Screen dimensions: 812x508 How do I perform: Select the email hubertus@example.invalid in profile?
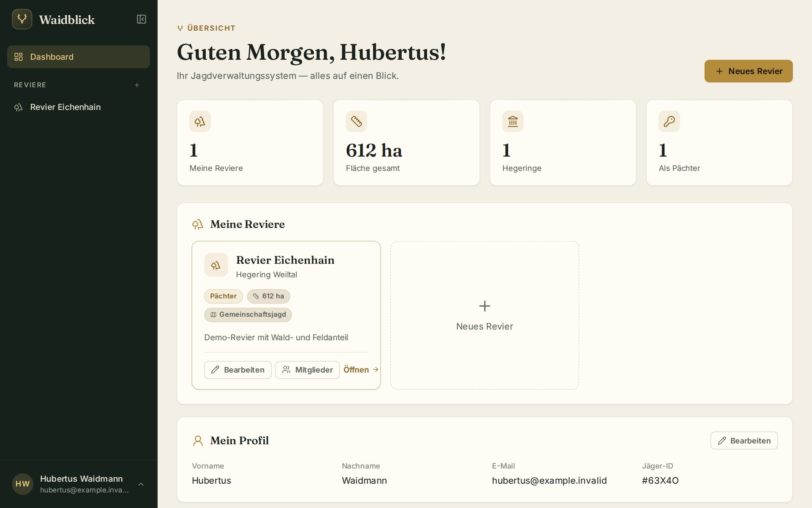pyautogui.click(x=549, y=481)
